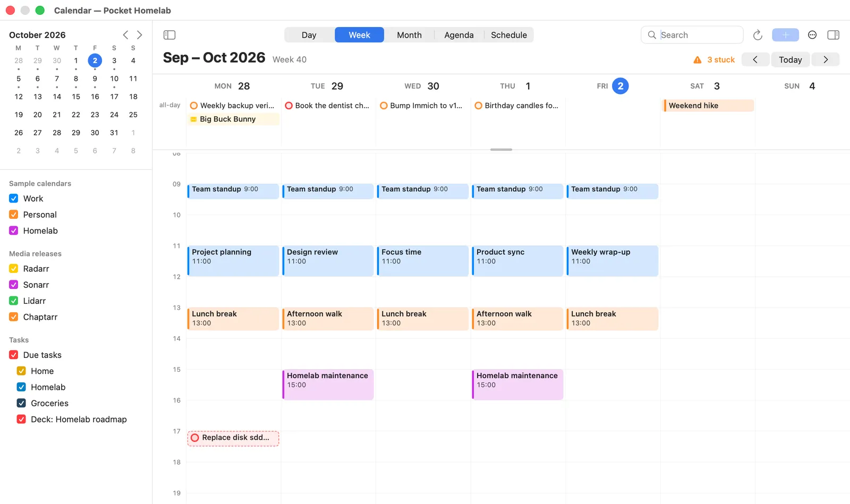Screen dimensions: 850x504
Task: Open the 3 stuck tasks link
Action: pos(721,60)
